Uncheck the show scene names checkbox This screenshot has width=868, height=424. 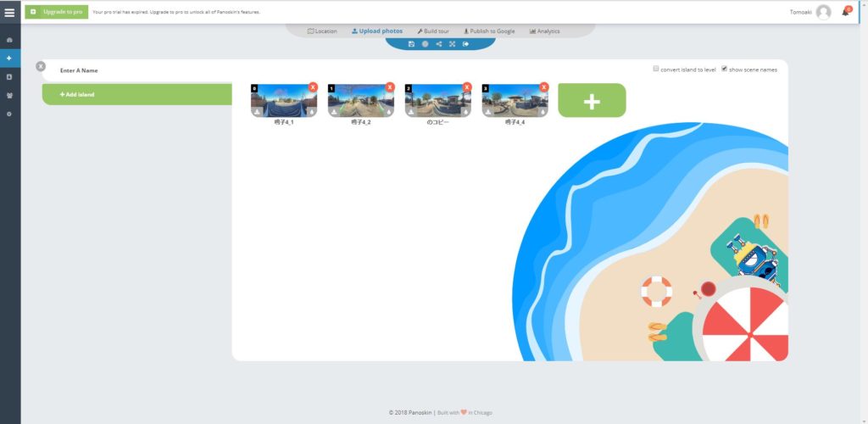[724, 69]
